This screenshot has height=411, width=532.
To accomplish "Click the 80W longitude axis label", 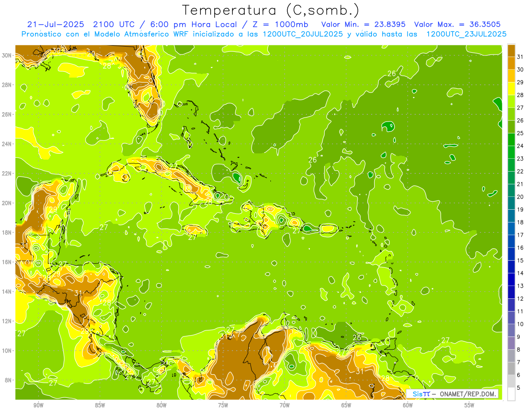I will (161, 405).
